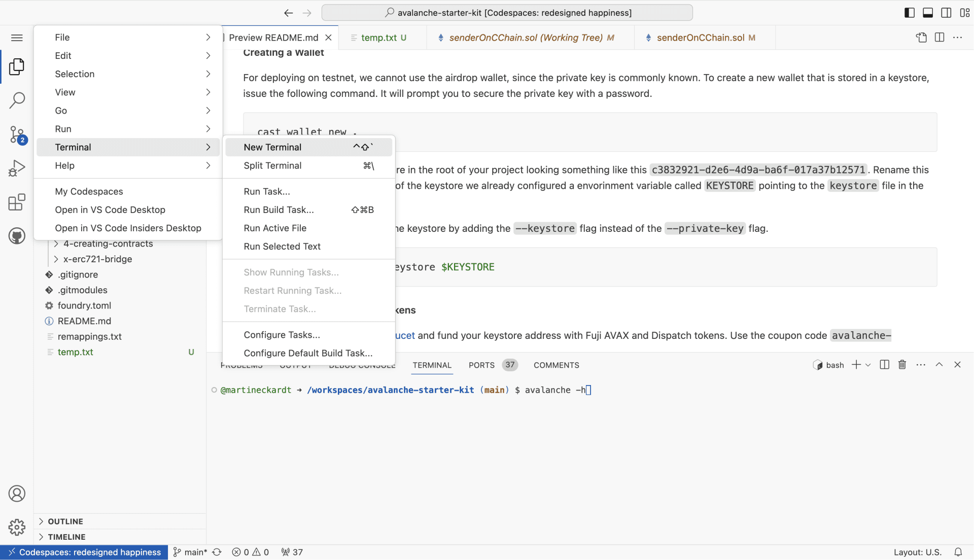The width and height of the screenshot is (974, 560).
Task: Expand the OUTLINE section
Action: point(65,521)
